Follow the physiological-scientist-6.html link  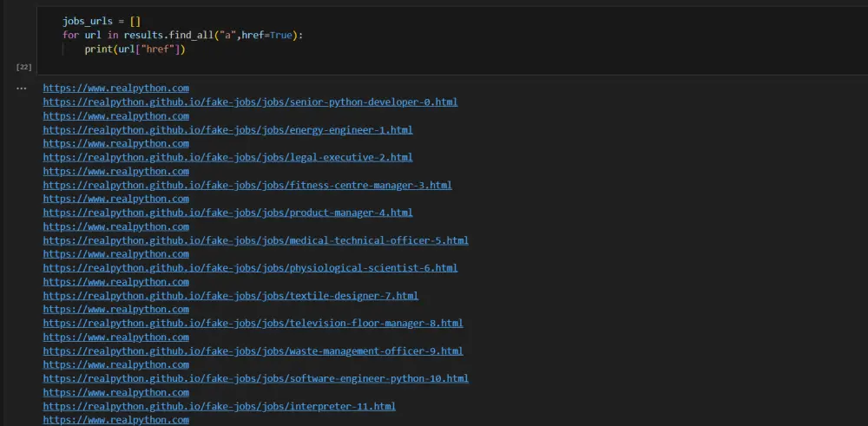(250, 268)
